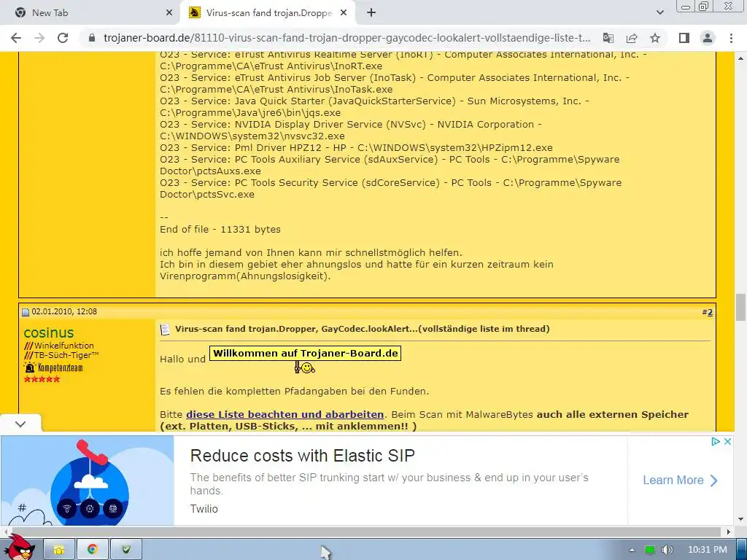Click Learn More in the ad
The image size is (747, 560).
[681, 480]
